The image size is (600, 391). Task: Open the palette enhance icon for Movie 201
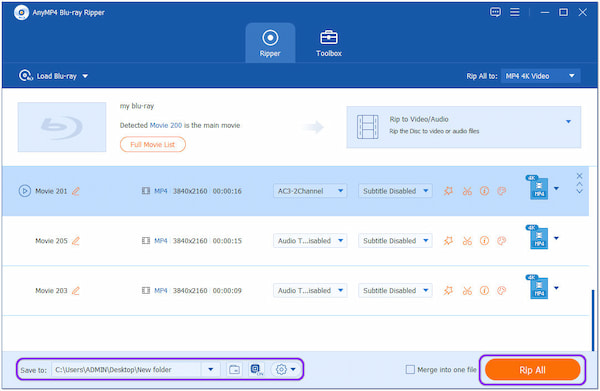502,191
